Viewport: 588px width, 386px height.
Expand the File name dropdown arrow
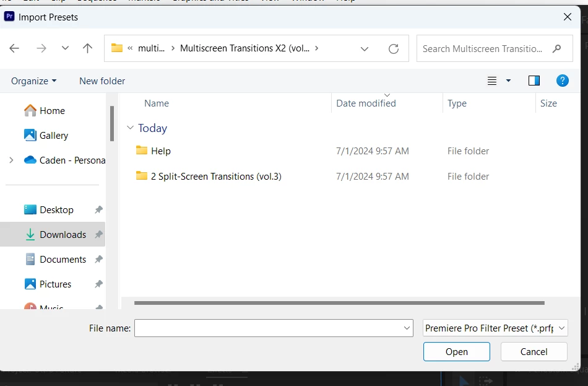[407, 328]
